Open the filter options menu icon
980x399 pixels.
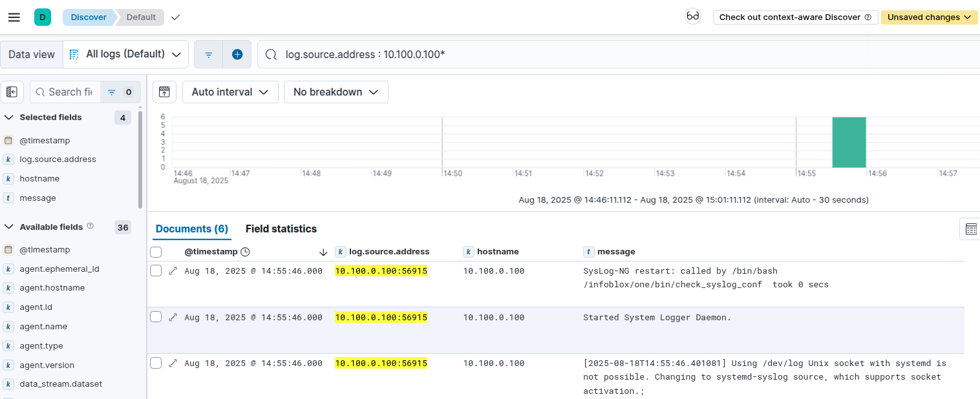(209, 54)
